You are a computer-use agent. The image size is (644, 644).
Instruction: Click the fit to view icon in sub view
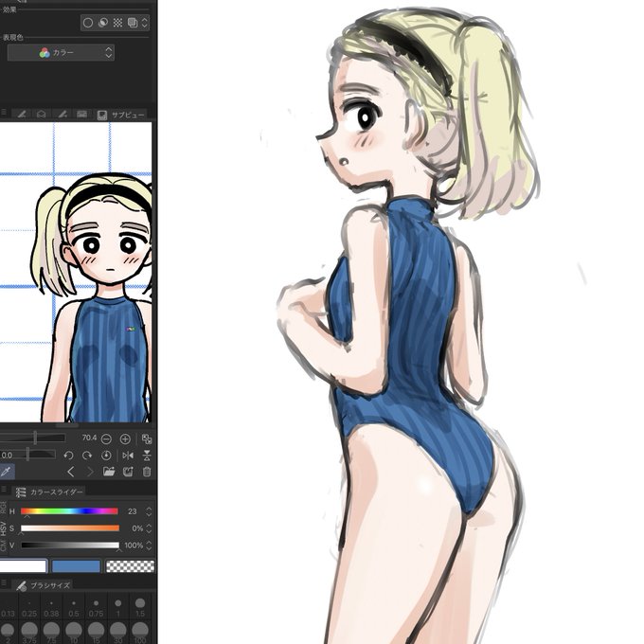tap(147, 439)
